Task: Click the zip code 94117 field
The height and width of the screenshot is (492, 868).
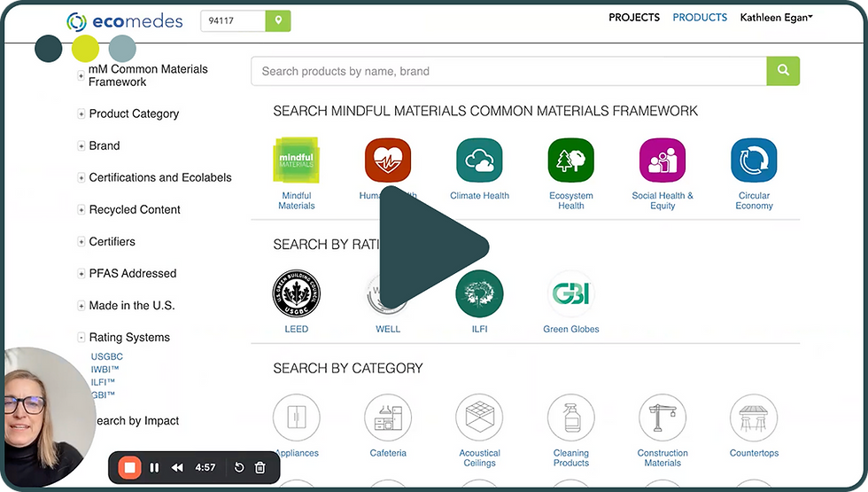Action: click(x=233, y=21)
